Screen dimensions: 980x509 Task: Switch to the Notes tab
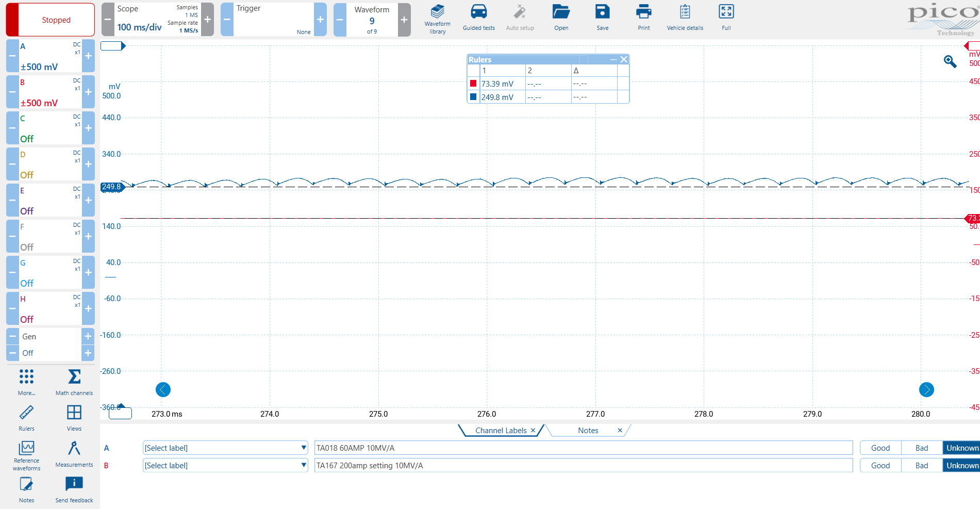click(588, 430)
